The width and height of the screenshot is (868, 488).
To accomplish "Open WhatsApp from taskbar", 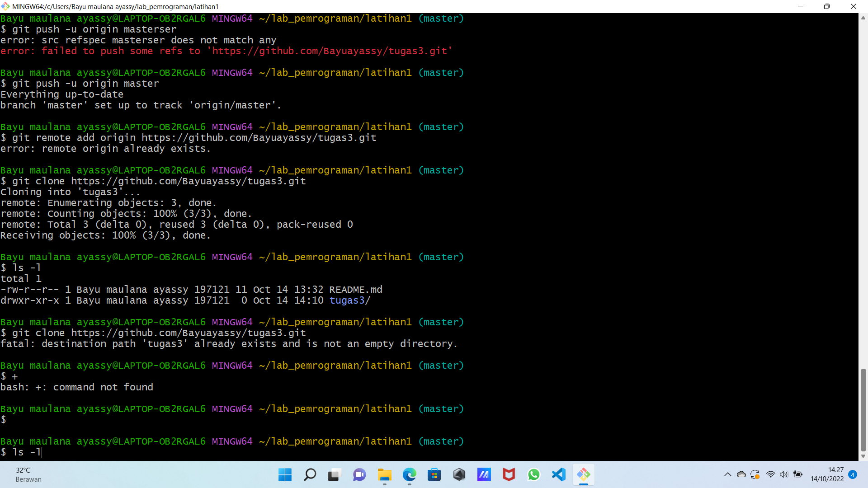I will [x=534, y=474].
